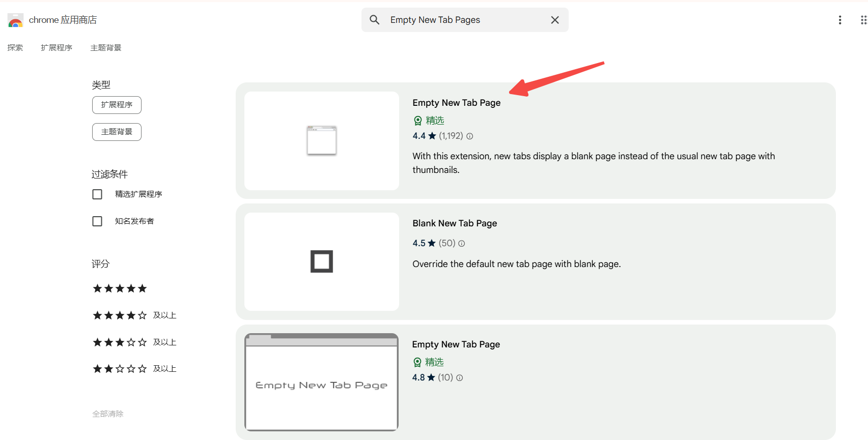Click the info icon next to (50) ratings

[x=462, y=244]
